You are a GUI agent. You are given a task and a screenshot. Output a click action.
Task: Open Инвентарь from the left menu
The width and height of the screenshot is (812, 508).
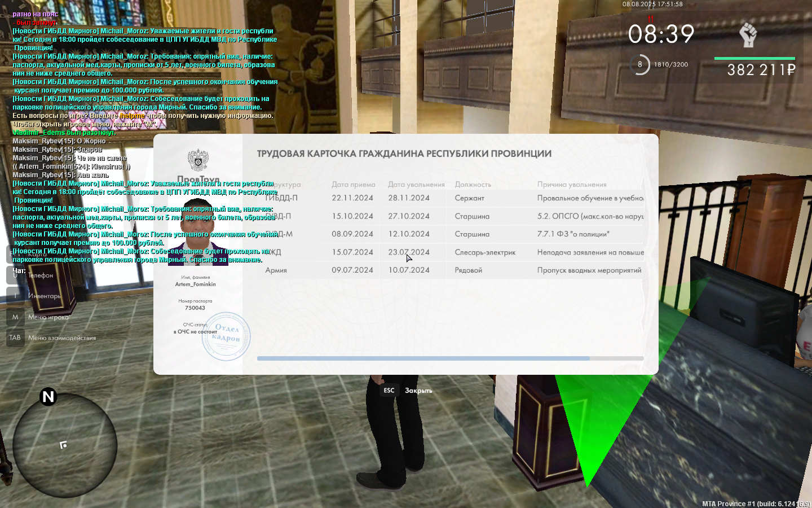45,296
